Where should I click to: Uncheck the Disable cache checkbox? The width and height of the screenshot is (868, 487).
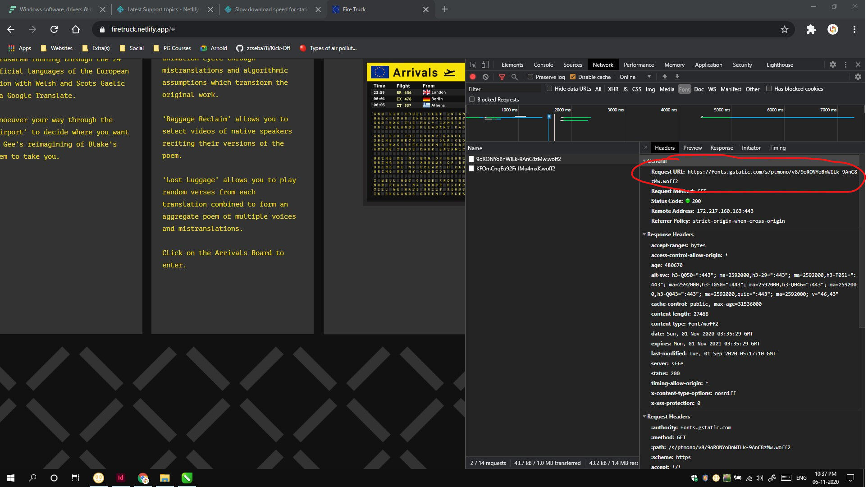tap(573, 77)
